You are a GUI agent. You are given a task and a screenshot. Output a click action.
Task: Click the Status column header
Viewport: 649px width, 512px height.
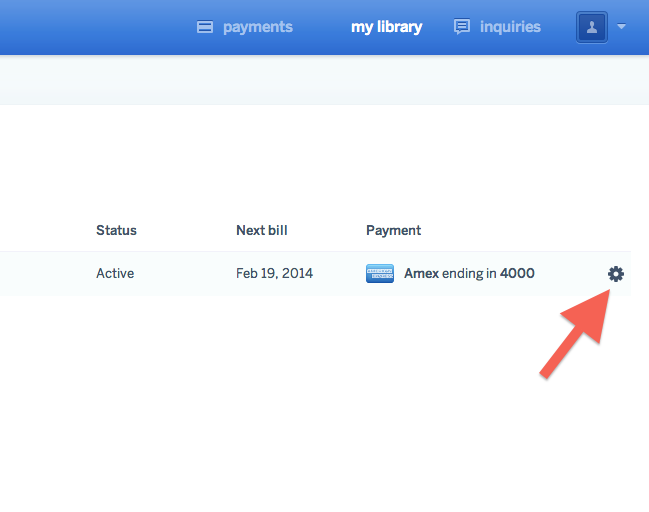pos(116,230)
